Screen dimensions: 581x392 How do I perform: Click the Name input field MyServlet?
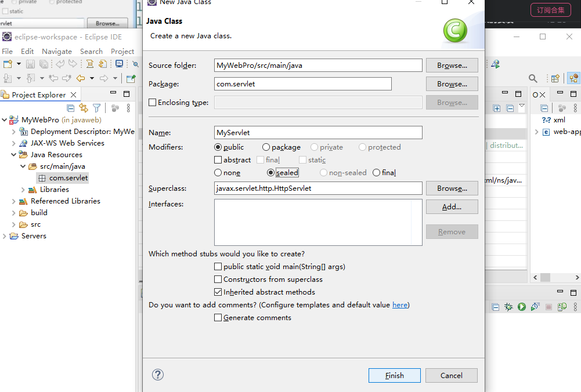point(318,133)
